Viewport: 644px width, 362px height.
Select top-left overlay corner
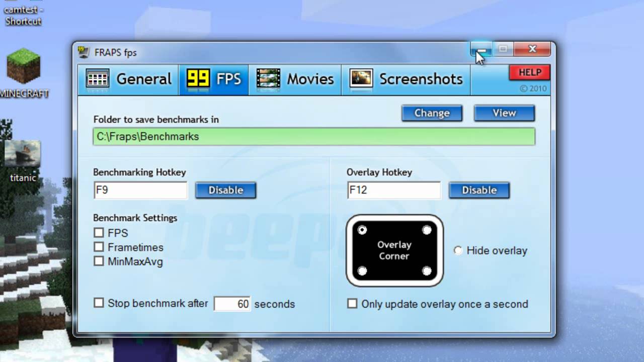tap(362, 230)
